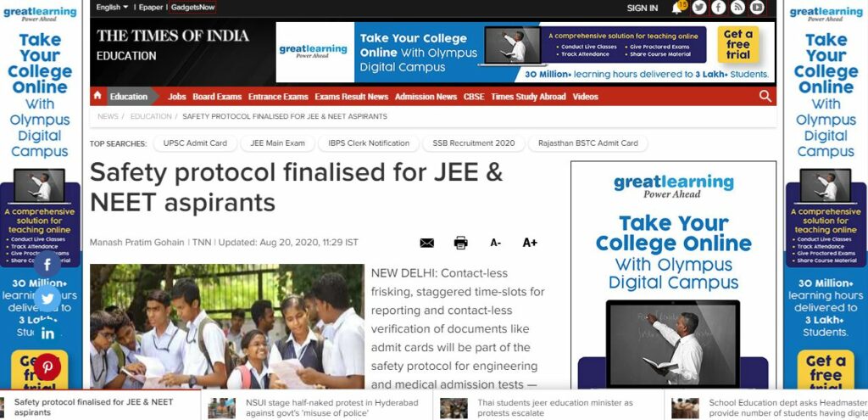Screen dimensions: 868x420
Task: Open the Twitter icon in top header
Action: (699, 7)
